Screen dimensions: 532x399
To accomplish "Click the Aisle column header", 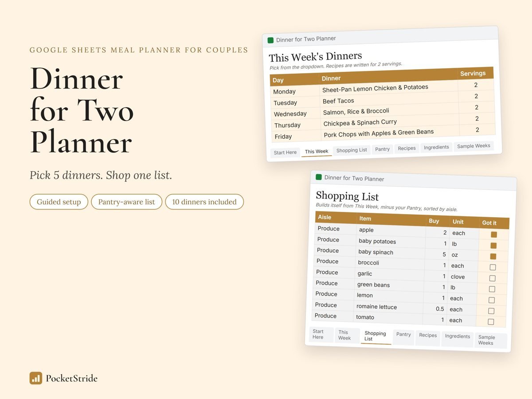I will click(336, 217).
